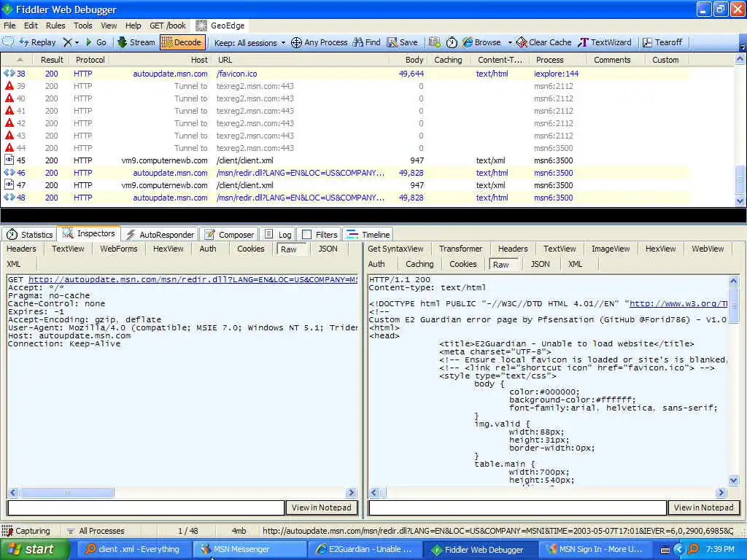Replay the selected session
The height and width of the screenshot is (560, 747).
click(x=38, y=42)
